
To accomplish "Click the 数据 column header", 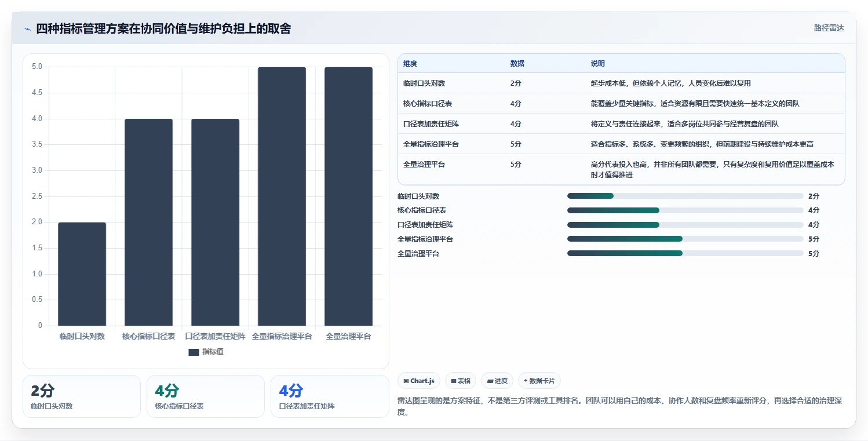I will pos(517,63).
